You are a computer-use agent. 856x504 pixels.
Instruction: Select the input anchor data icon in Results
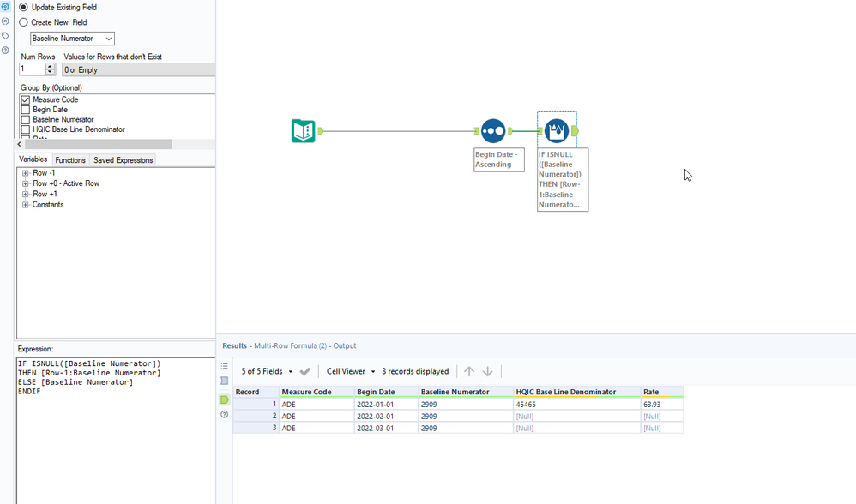pyautogui.click(x=225, y=381)
